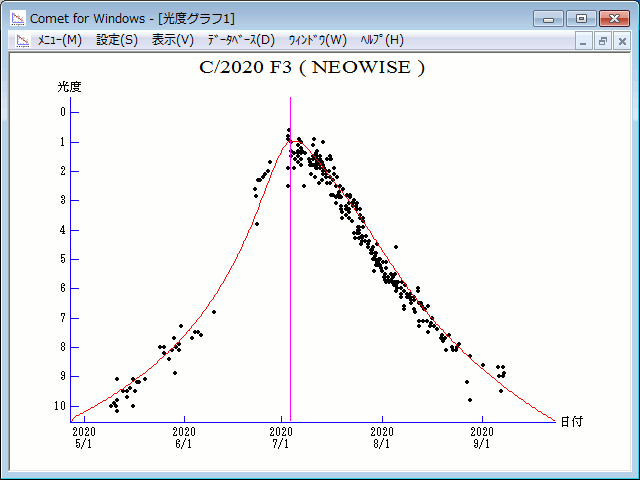Open the 設定(S) settings menu

pyautogui.click(x=117, y=40)
